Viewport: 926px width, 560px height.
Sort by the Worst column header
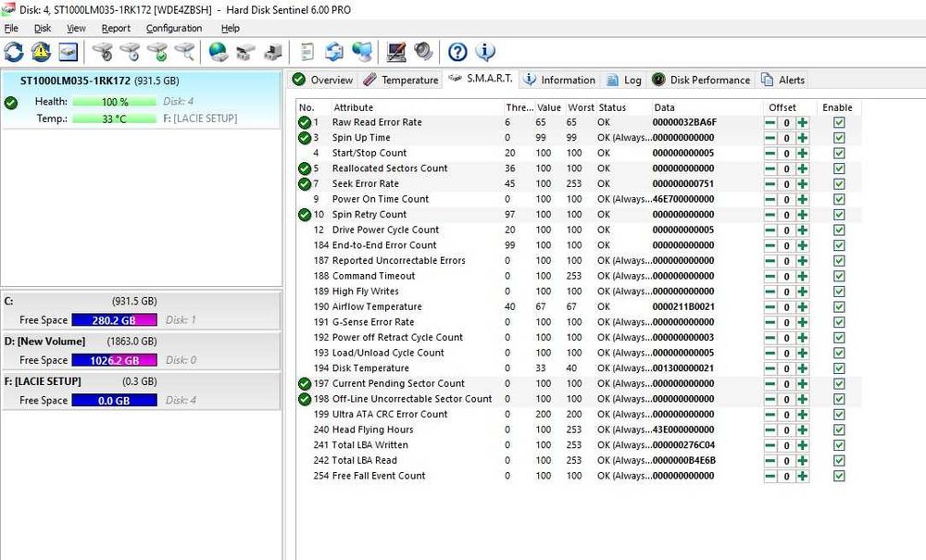point(581,107)
